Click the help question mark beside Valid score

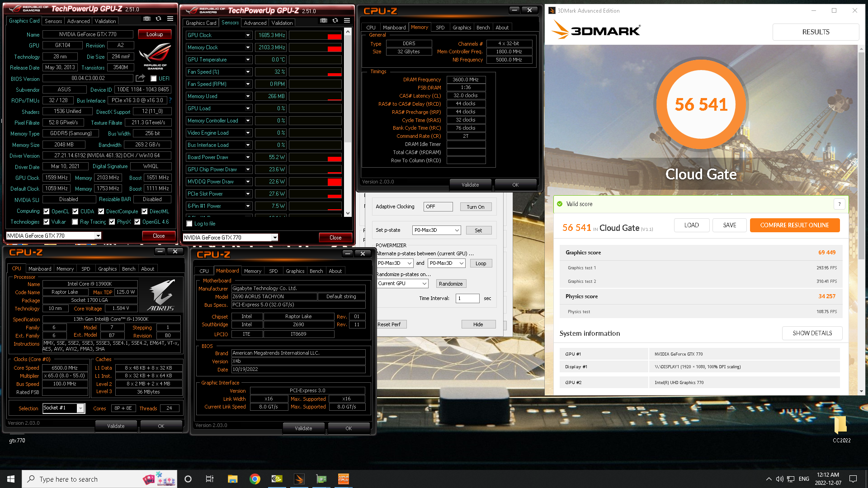pos(840,204)
